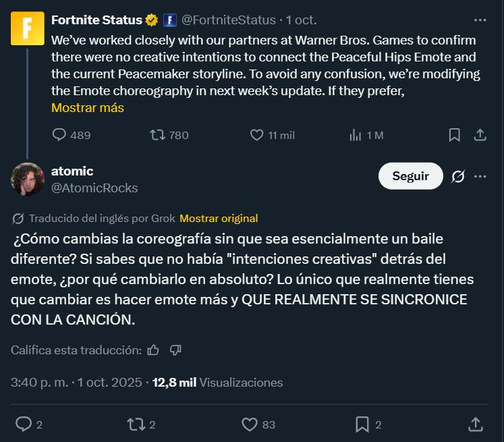This screenshot has width=504, height=442.
Task: Rate translation with thumbs down
Action: [x=175, y=350]
